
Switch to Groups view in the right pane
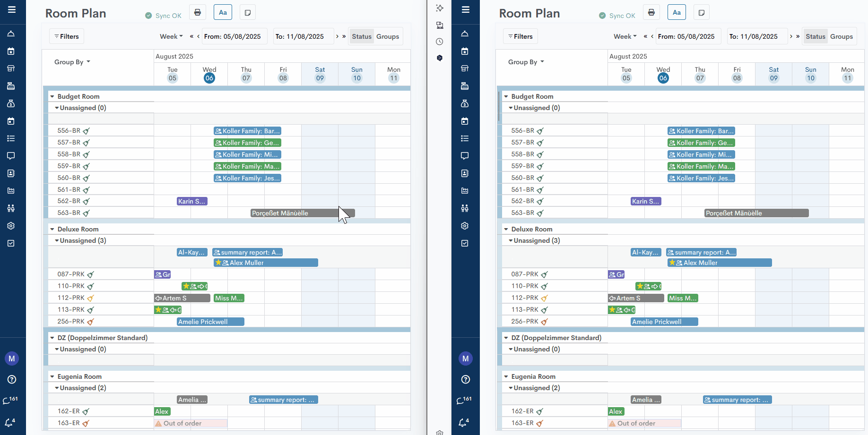coord(841,36)
